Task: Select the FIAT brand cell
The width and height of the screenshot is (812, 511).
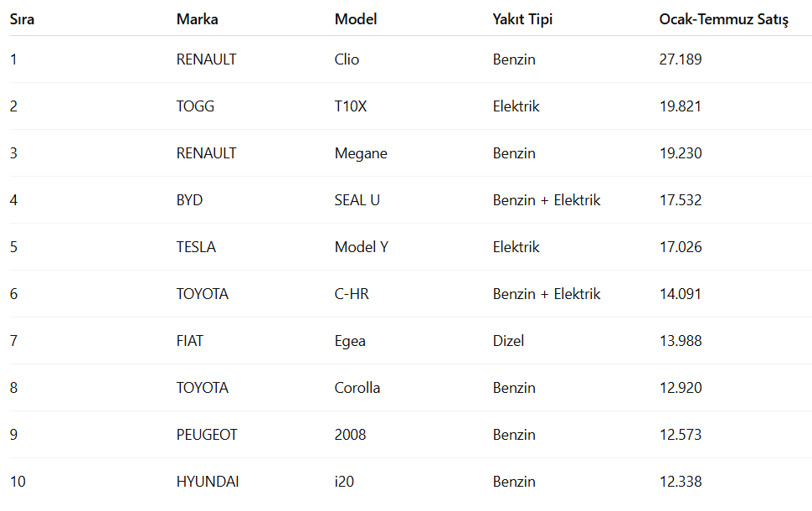Action: pos(190,341)
